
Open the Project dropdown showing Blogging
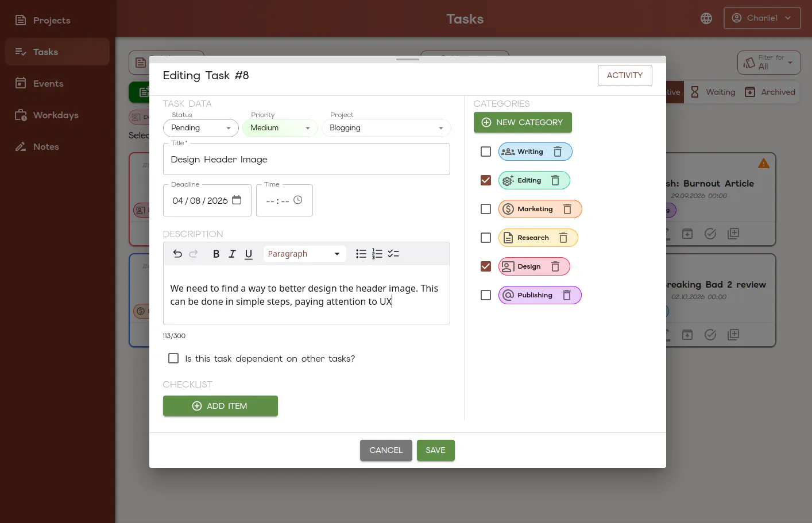pyautogui.click(x=386, y=128)
